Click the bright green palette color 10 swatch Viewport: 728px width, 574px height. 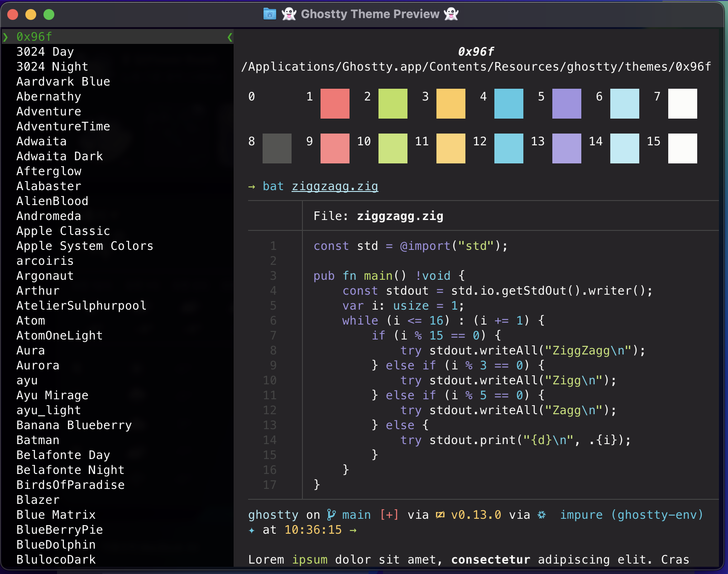[393, 148]
